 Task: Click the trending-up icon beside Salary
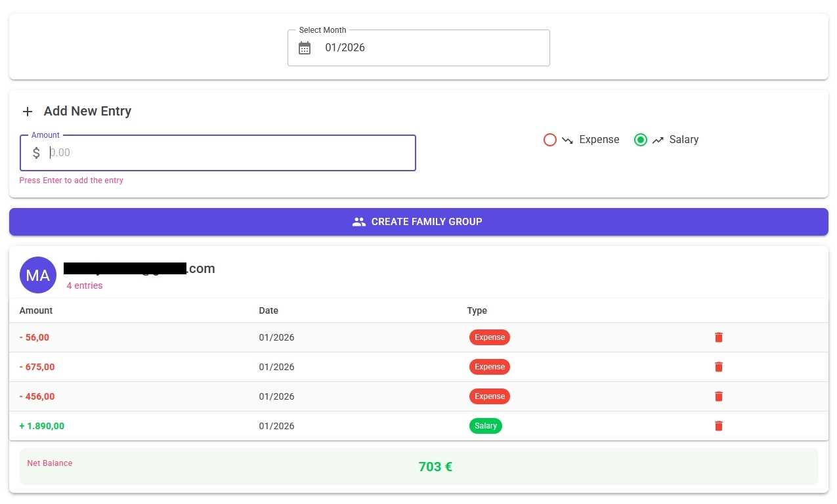(x=658, y=140)
